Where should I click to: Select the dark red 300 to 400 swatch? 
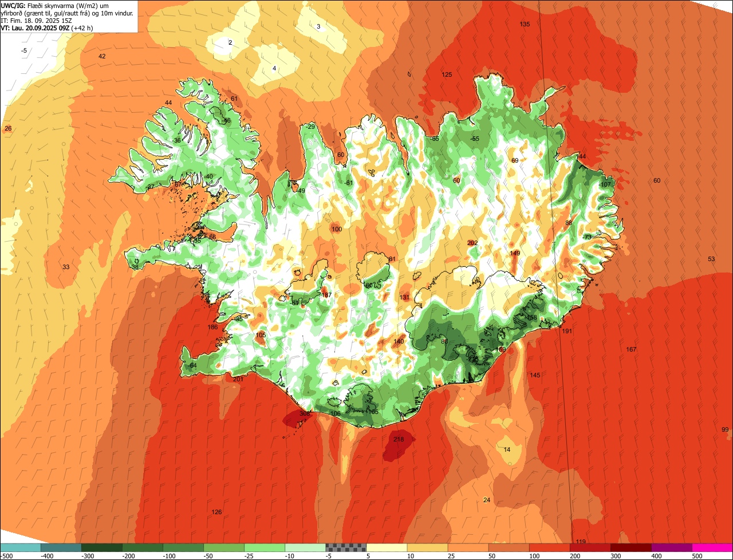(630, 547)
